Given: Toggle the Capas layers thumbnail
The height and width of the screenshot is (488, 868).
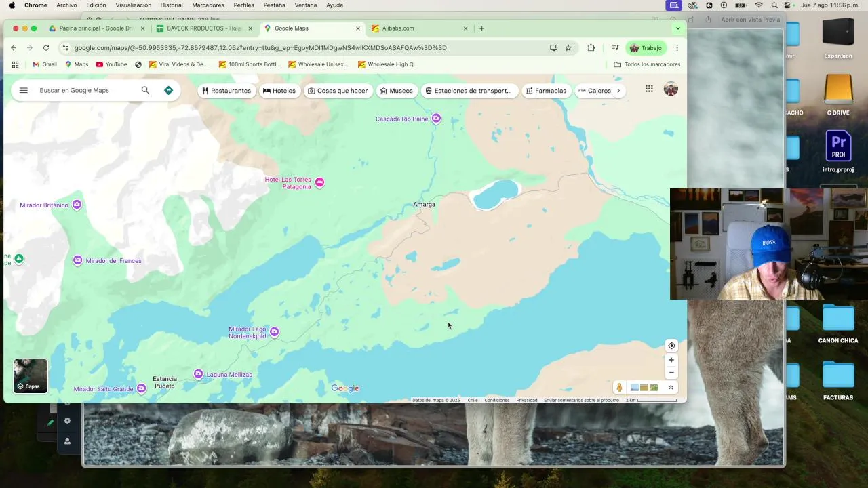Looking at the screenshot, I should pyautogui.click(x=31, y=376).
